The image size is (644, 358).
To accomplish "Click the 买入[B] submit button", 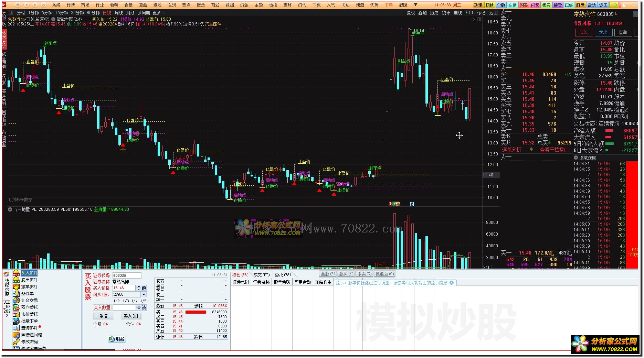I will coord(131,316).
